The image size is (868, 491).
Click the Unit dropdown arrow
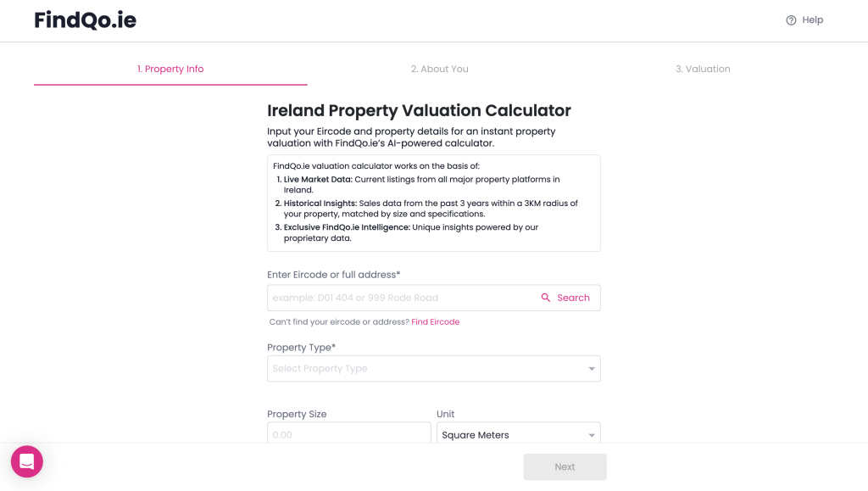click(x=591, y=435)
